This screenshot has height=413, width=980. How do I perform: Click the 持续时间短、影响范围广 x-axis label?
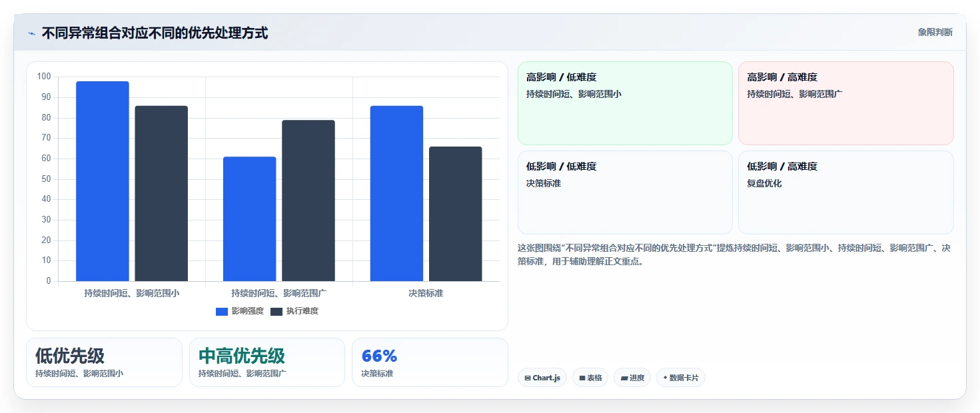point(279,293)
